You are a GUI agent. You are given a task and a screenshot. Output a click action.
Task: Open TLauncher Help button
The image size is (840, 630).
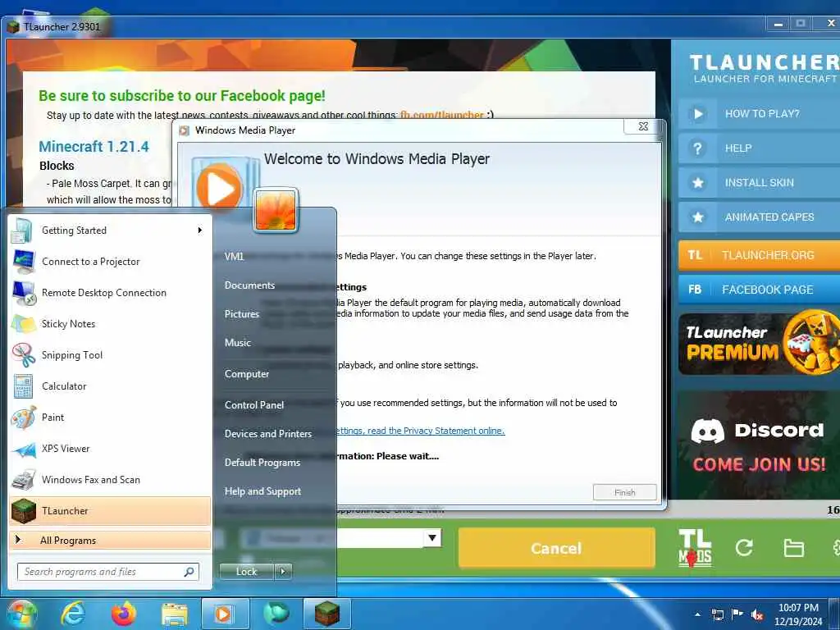tap(760, 148)
